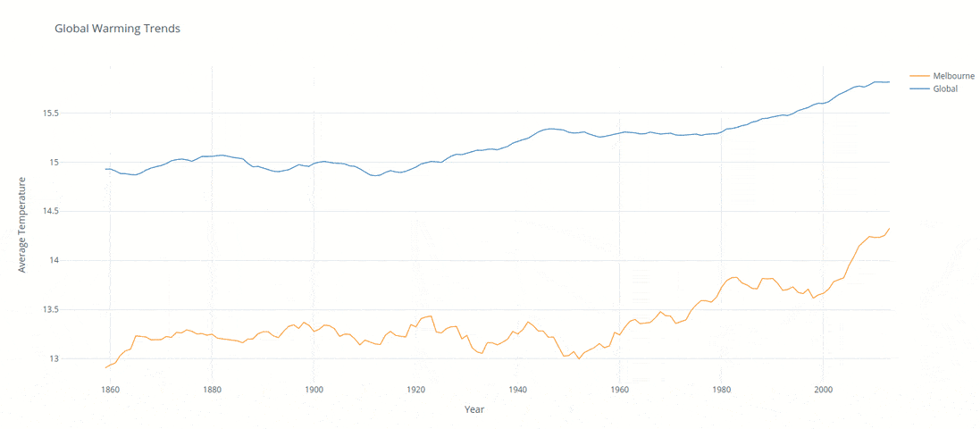Click the 1900 x-axis tick label
The height and width of the screenshot is (429, 980).
(x=314, y=390)
